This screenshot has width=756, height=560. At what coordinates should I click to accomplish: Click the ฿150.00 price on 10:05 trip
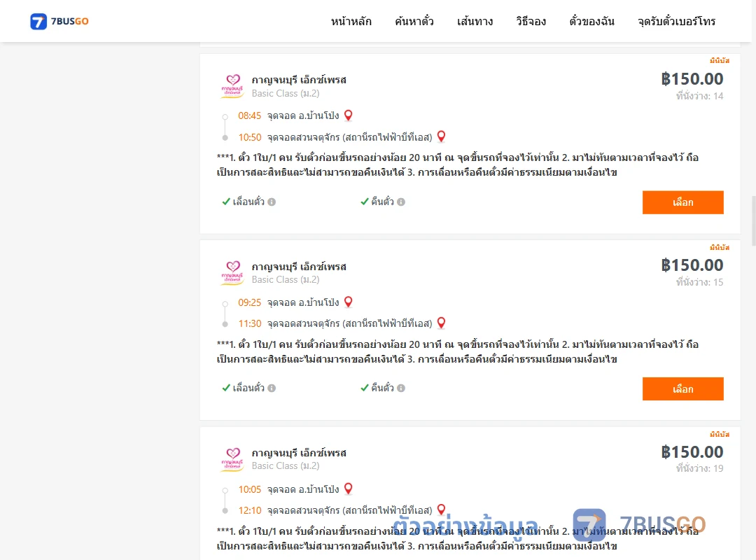(692, 452)
